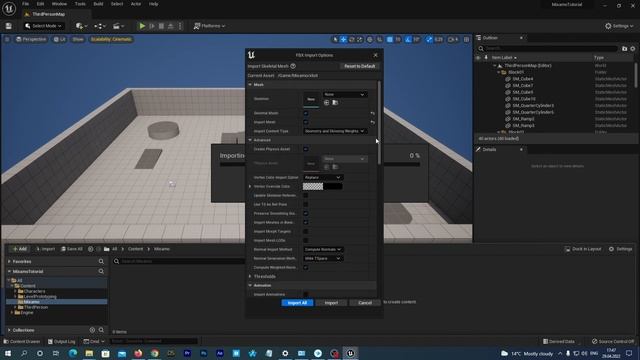The image size is (640, 360).
Task: Click Reset to Default in FBX options
Action: pos(360,66)
